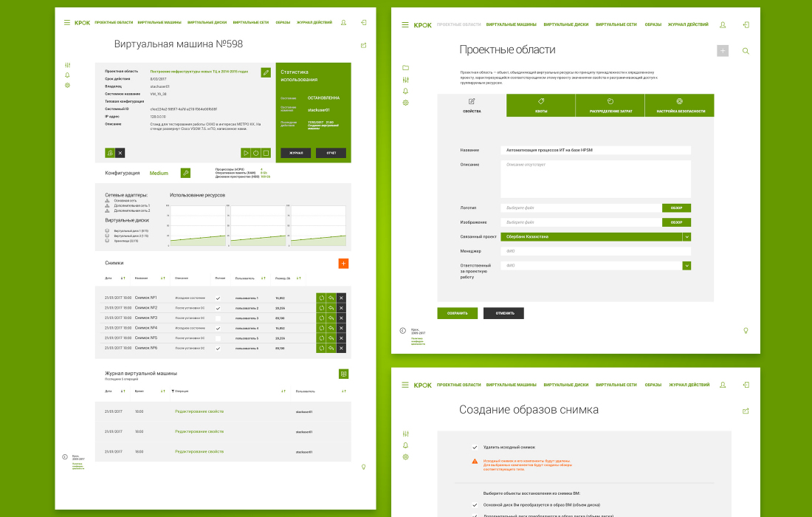Screen dimensions: 812x517
Task: Click folder icon in Проектные области sidebar
Action: (x=405, y=68)
